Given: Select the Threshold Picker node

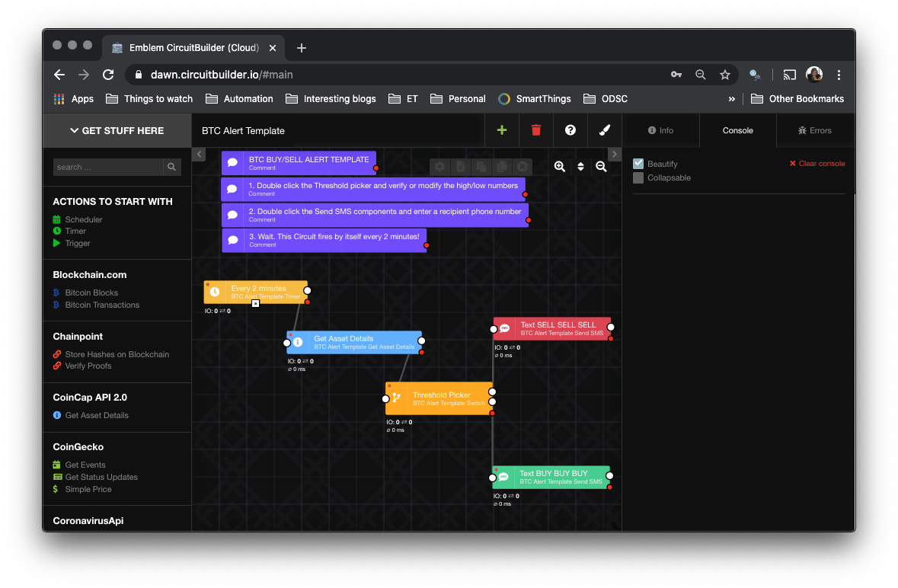Looking at the screenshot, I should (439, 398).
